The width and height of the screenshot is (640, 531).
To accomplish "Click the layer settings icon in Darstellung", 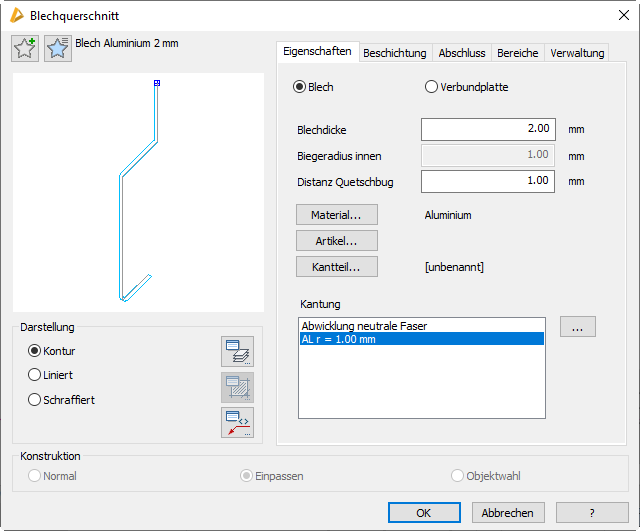I will pos(237,352).
